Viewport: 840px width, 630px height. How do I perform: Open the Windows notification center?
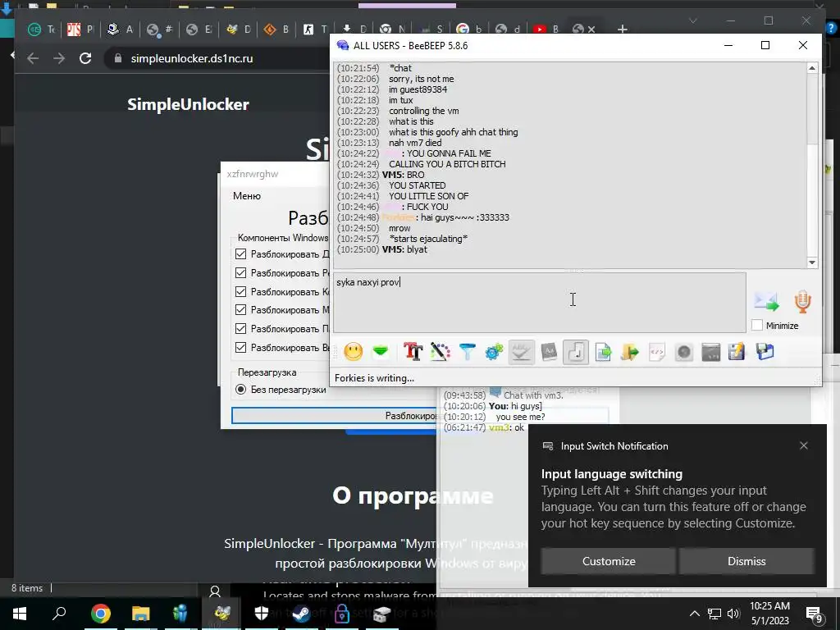[815, 614]
